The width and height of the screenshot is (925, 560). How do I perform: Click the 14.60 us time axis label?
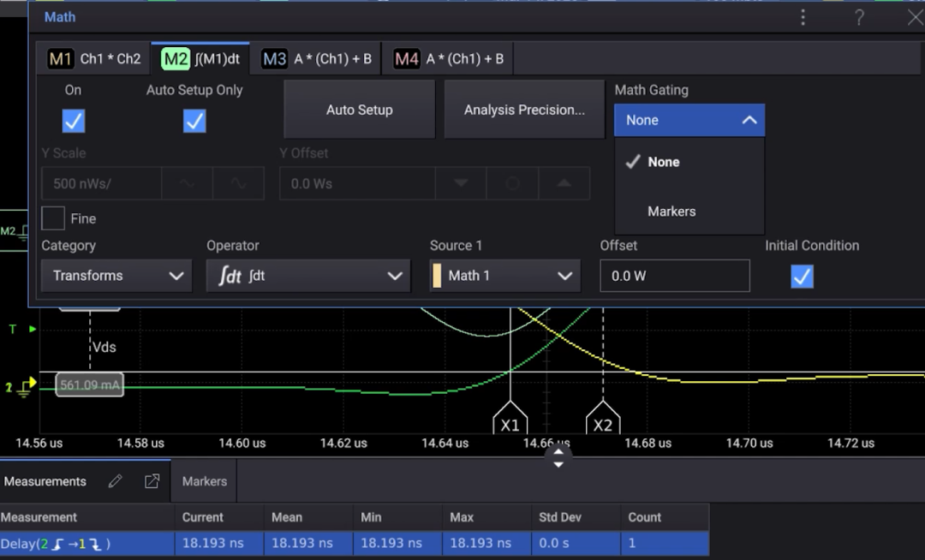click(x=242, y=444)
